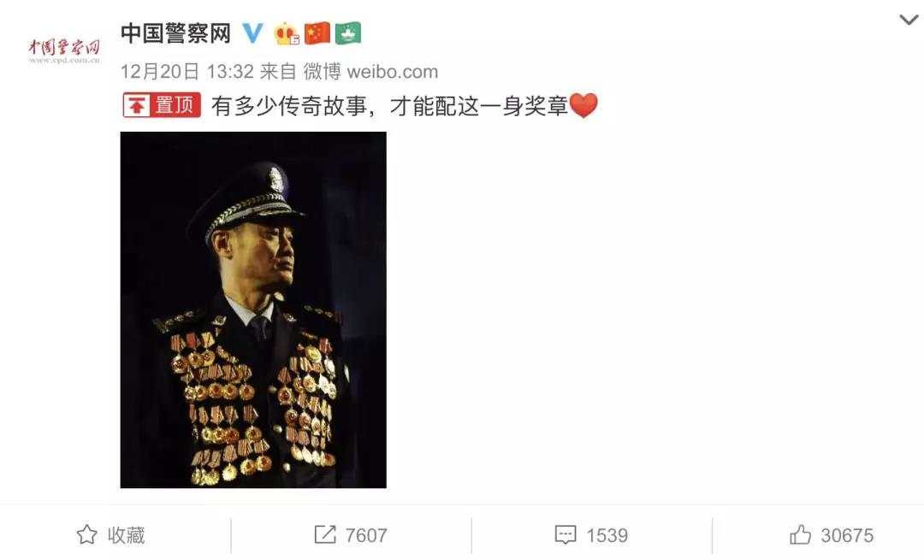
Task: Click the red 置顶 pinned tag
Action: pos(162,105)
